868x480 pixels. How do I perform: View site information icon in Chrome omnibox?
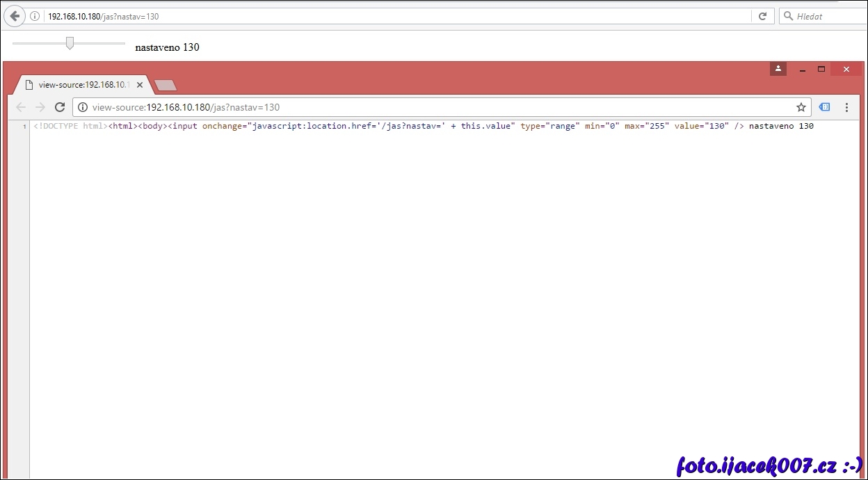(x=83, y=107)
